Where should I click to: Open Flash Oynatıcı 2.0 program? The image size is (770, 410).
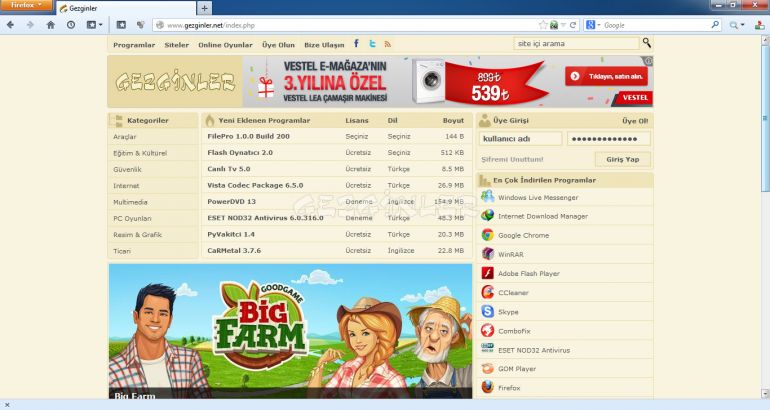point(240,152)
